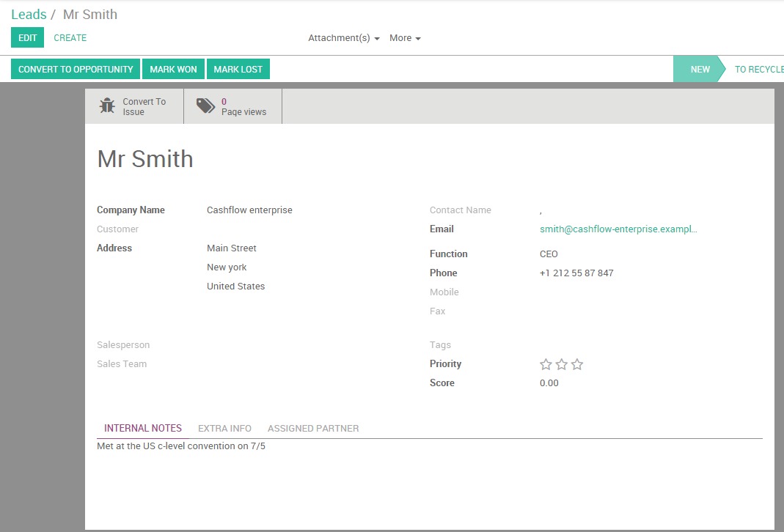The width and height of the screenshot is (784, 532).
Task: Set priority to the third star
Action: tap(577, 364)
